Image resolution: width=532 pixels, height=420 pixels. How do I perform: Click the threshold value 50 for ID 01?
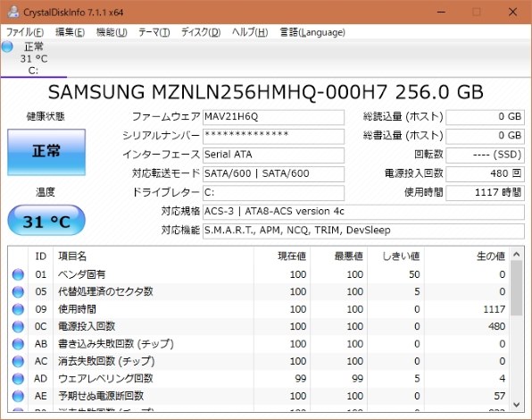[414, 274]
